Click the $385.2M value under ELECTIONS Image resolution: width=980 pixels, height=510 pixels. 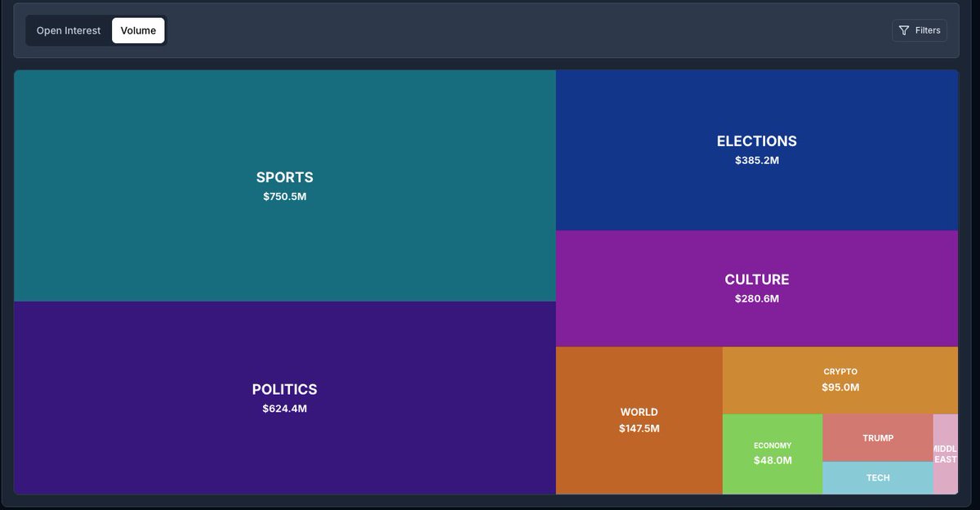click(x=757, y=160)
